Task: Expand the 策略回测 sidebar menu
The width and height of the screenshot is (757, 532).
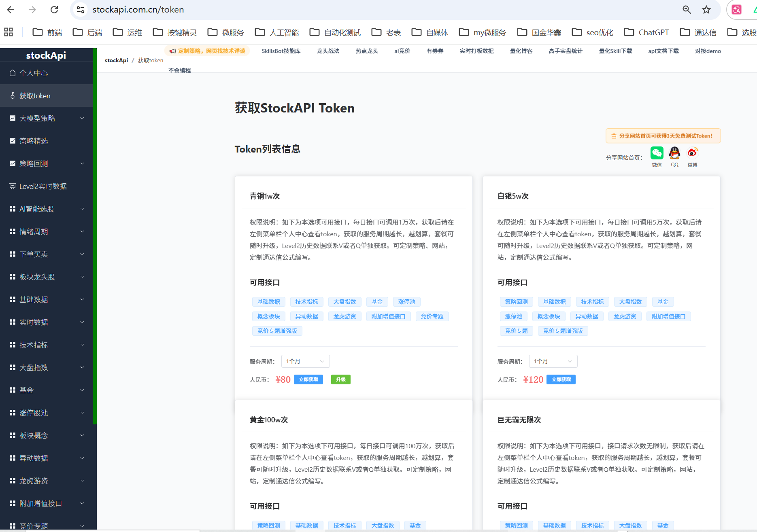Action: pos(46,163)
